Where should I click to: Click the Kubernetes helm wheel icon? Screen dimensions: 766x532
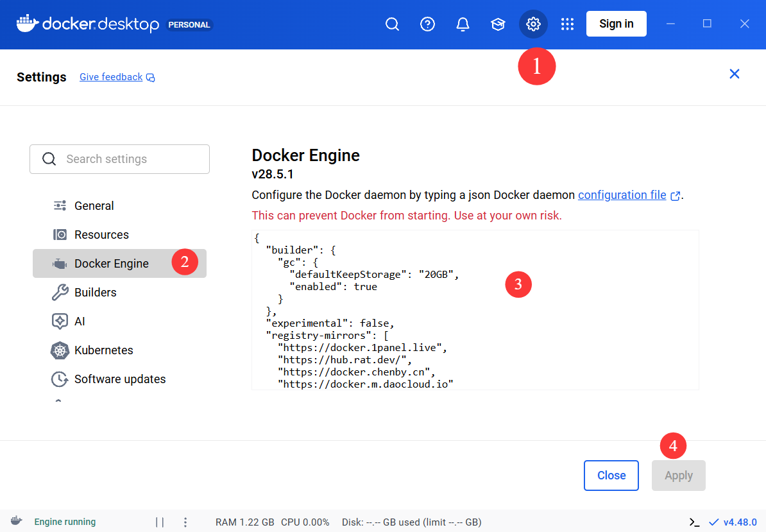tap(60, 350)
